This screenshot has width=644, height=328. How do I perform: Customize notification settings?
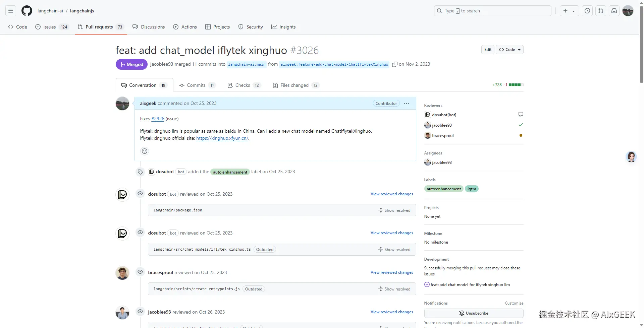point(514,303)
